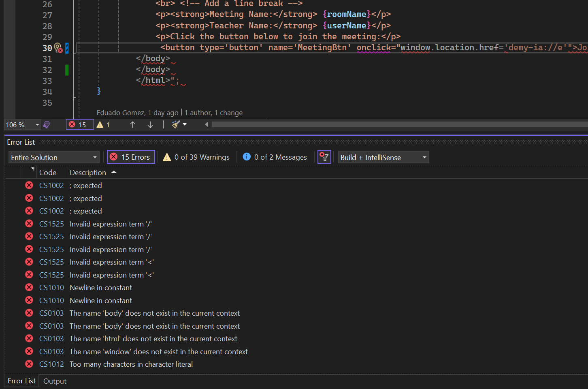
Task: Sort by the Description column header
Action: coord(88,173)
